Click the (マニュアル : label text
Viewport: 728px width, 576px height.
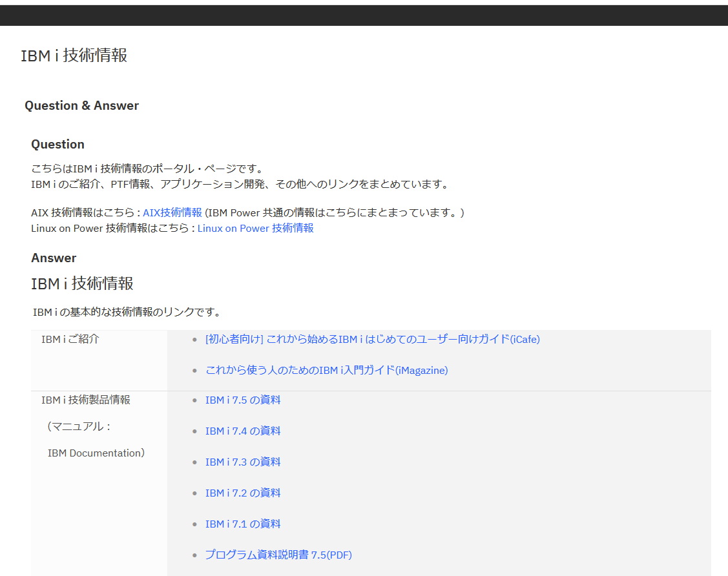(x=79, y=427)
